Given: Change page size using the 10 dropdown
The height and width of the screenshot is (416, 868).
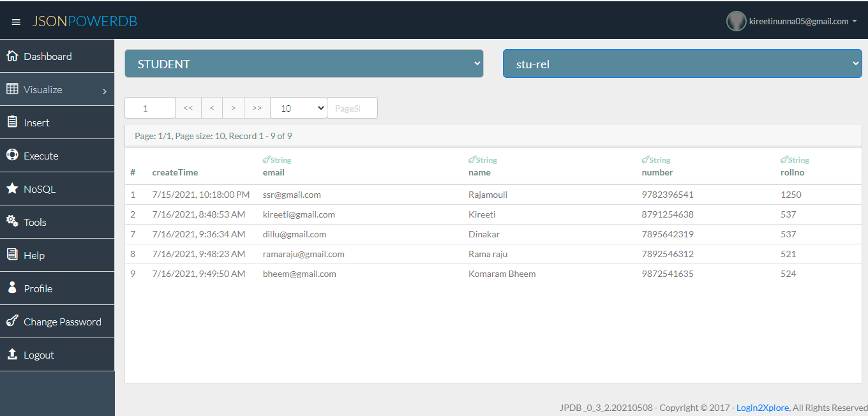Looking at the screenshot, I should (297, 107).
